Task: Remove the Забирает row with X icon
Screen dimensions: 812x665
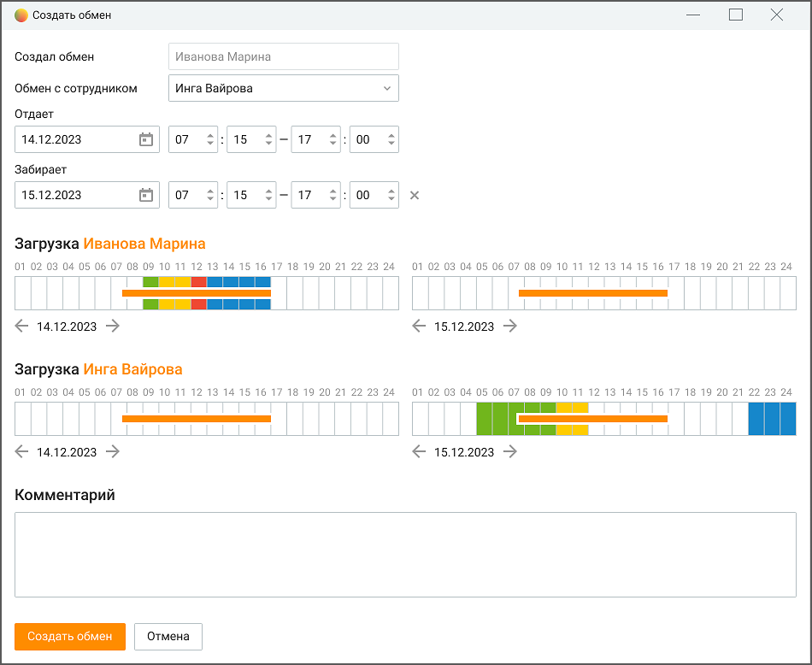Action: (x=415, y=195)
